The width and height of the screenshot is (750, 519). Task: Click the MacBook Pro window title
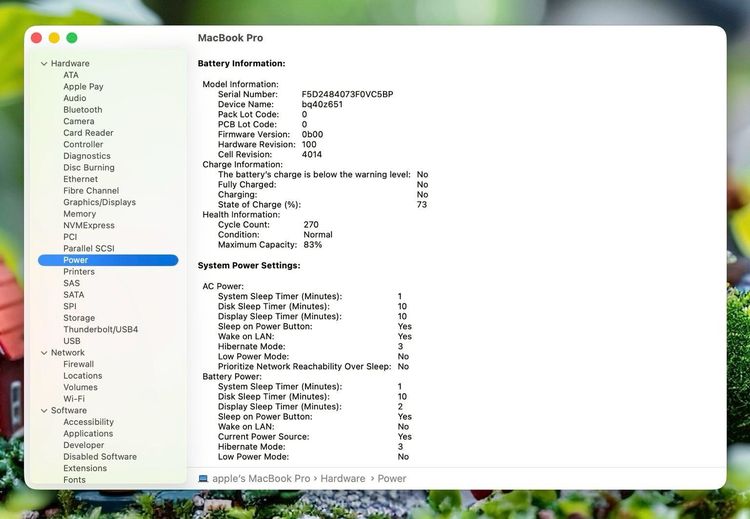click(x=230, y=38)
